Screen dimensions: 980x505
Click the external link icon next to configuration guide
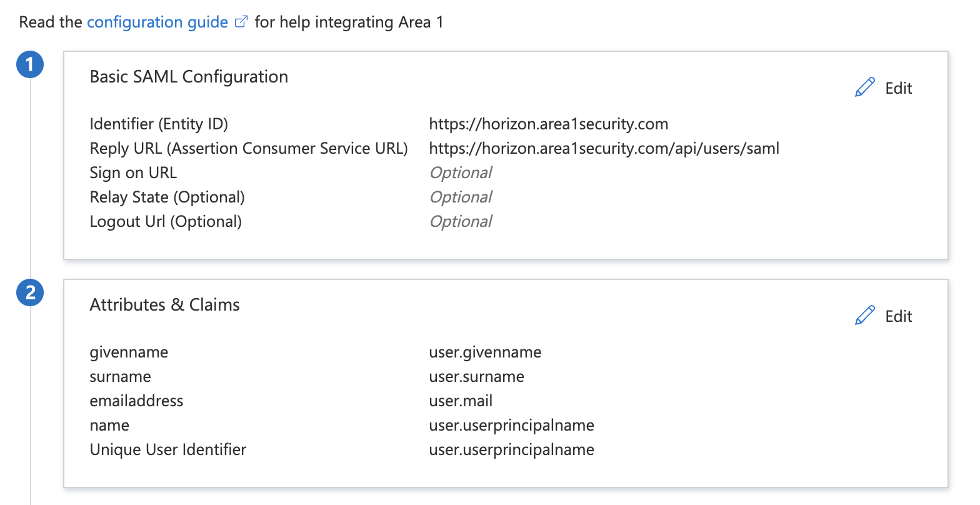tap(242, 21)
